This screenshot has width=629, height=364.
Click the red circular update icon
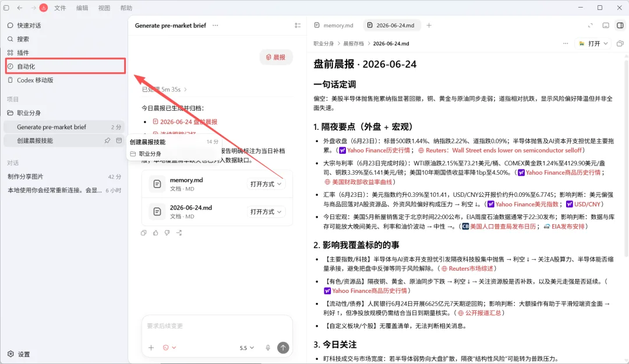coord(43,8)
